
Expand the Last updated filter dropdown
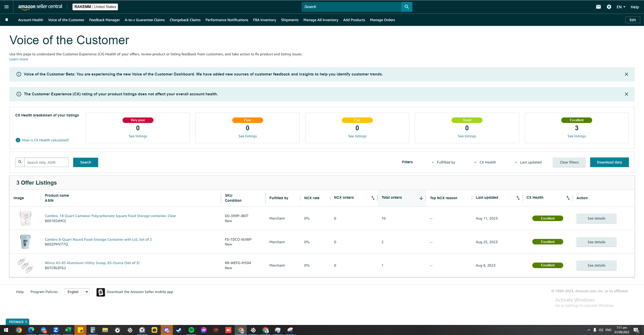pyautogui.click(x=528, y=162)
